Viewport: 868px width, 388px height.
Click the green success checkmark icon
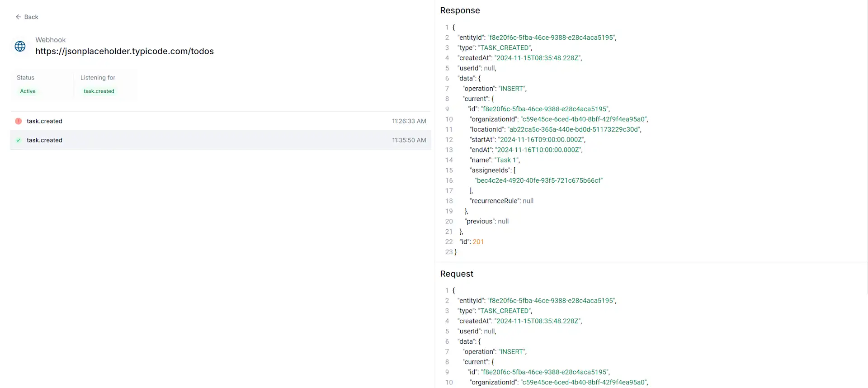point(19,140)
